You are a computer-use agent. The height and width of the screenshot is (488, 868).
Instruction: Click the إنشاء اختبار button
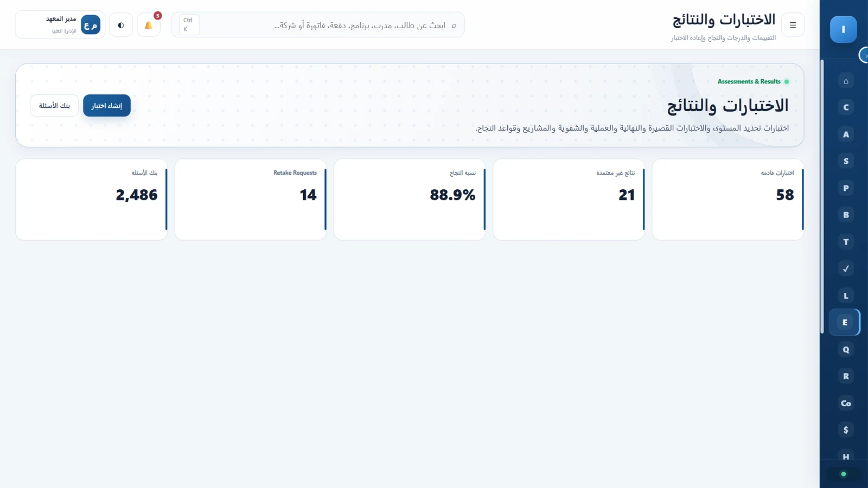pyautogui.click(x=107, y=105)
